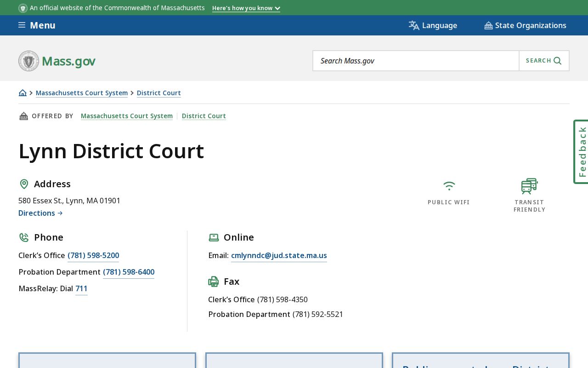Screen dimensions: 588x368
Task: Click the State Organizations building icon
Action: tap(488, 25)
